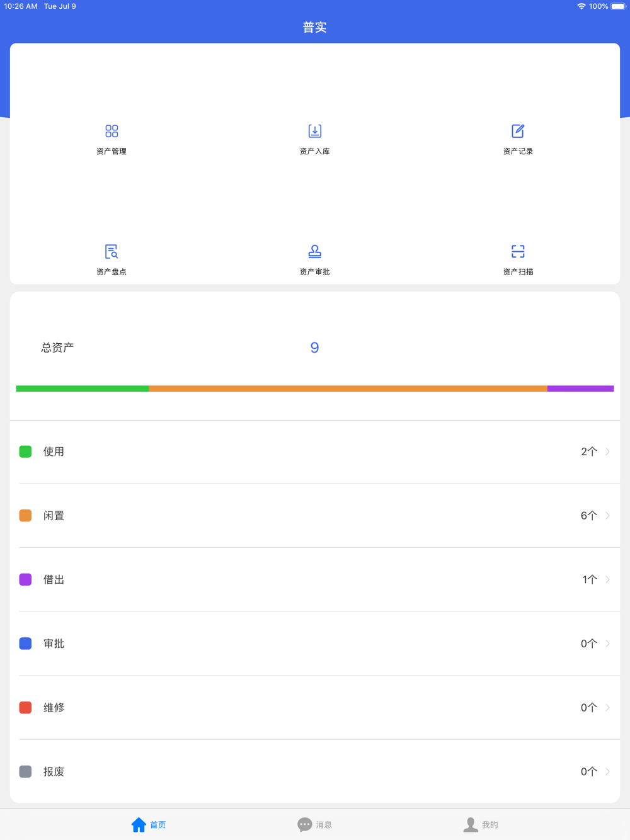The image size is (630, 840).
Task: Tap the person icon for 我的
Action: [471, 824]
